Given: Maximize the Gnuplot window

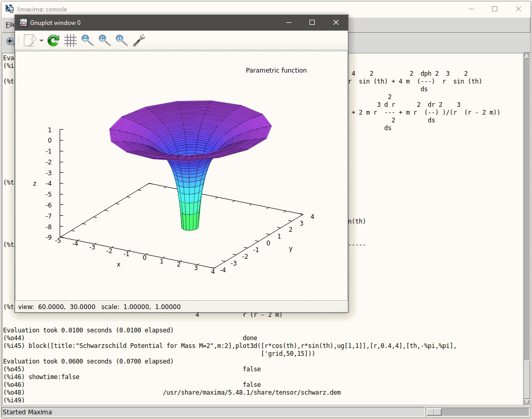Looking at the screenshot, I should click(312, 22).
